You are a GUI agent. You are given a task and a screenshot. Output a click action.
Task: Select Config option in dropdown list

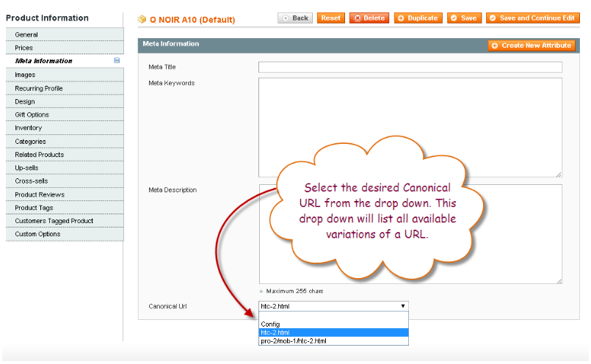point(270,324)
